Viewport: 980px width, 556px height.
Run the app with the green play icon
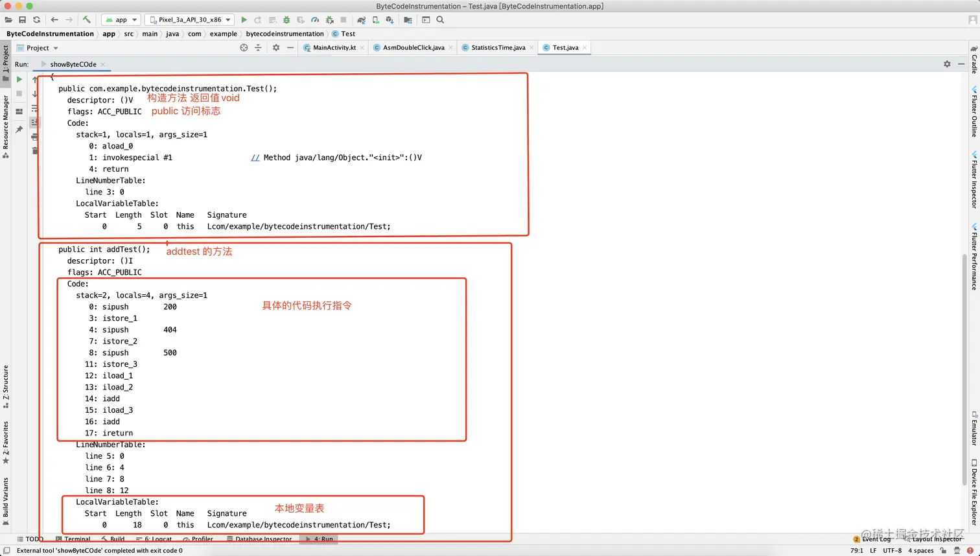(x=244, y=20)
